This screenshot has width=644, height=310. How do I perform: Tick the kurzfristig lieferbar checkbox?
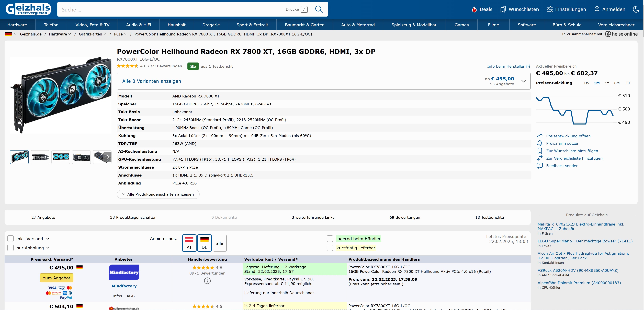point(330,248)
